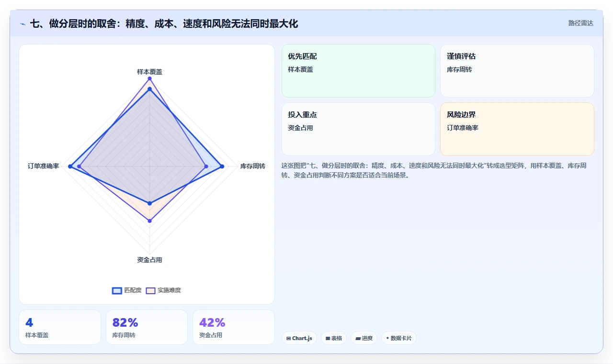Click the topmost radar point on 样本覆盖 axis
Viewport: 613px width, 364px height.
(149, 78)
